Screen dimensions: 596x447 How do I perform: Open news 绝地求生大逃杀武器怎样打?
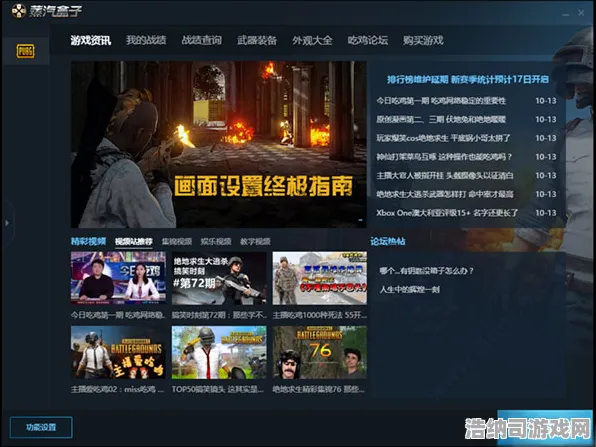coord(445,194)
